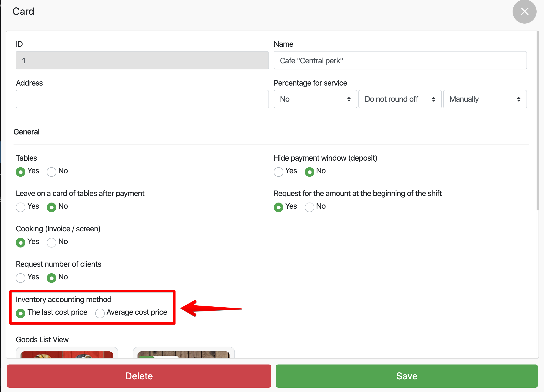
Task: Select 'Yes' for Hide payment window (deposit)
Action: (x=278, y=172)
